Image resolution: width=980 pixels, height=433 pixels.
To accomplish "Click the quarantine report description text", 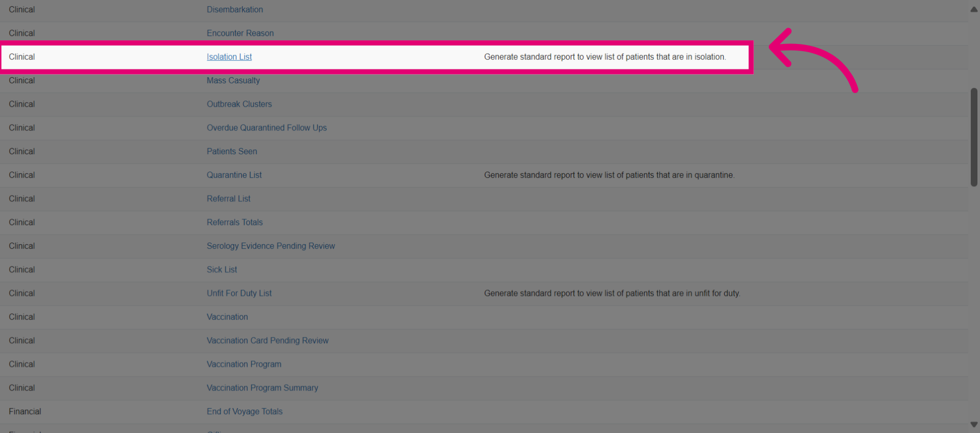I will [609, 175].
